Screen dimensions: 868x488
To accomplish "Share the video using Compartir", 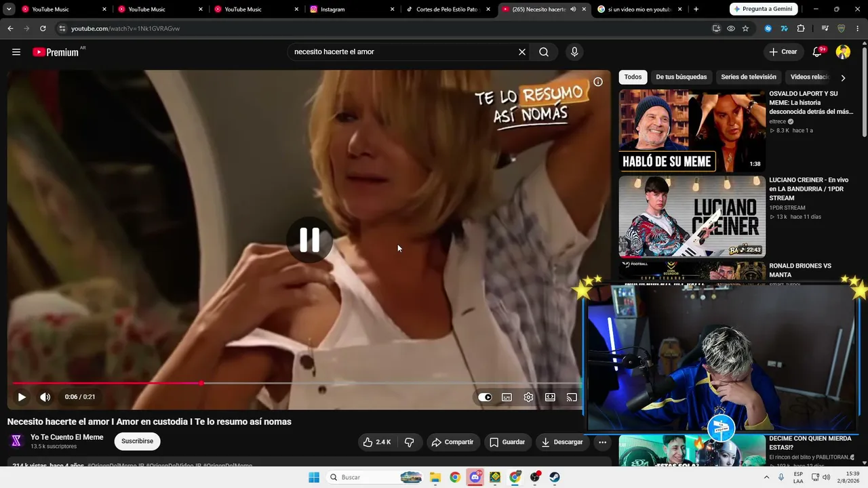I will point(452,442).
